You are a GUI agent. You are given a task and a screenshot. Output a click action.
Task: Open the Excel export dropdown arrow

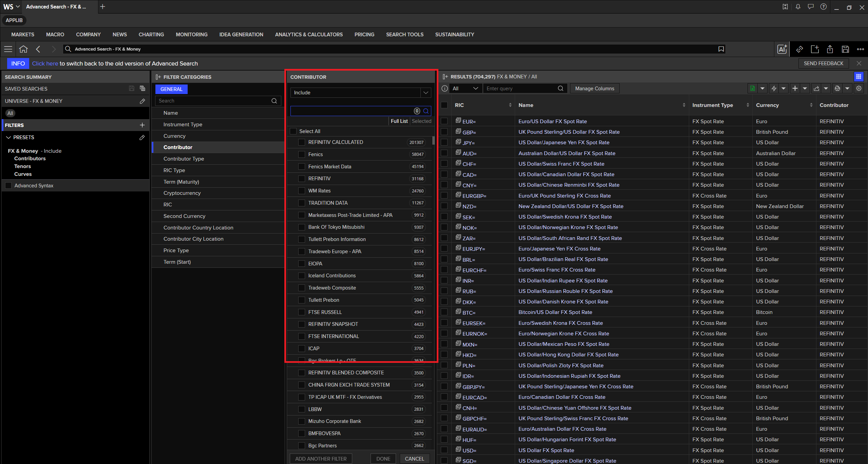click(762, 89)
